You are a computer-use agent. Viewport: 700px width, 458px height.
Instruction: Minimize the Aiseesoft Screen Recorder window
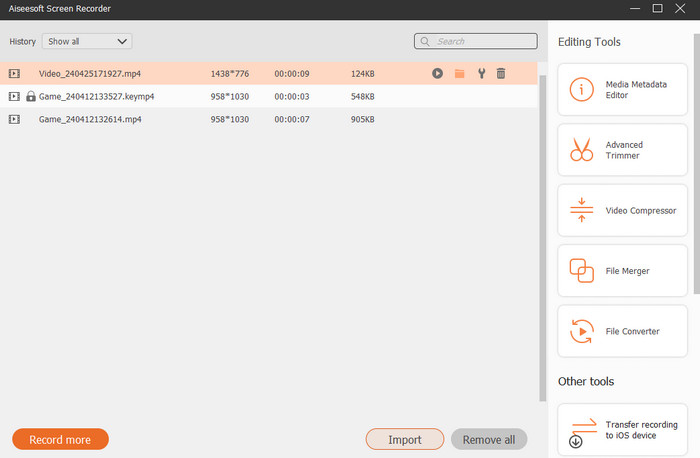click(635, 8)
